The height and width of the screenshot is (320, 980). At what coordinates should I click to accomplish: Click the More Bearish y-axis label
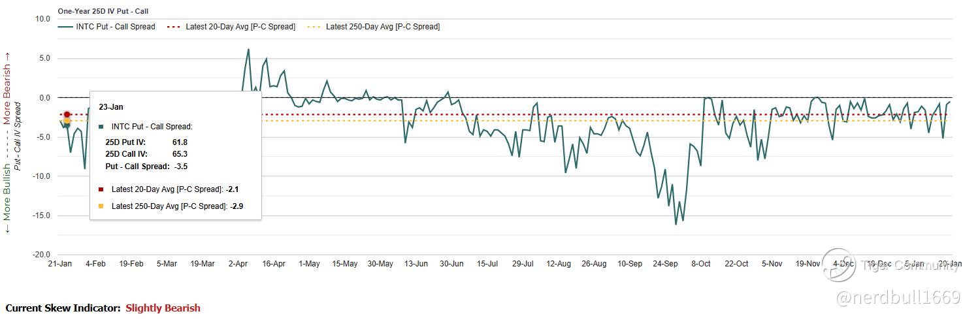click(7, 95)
